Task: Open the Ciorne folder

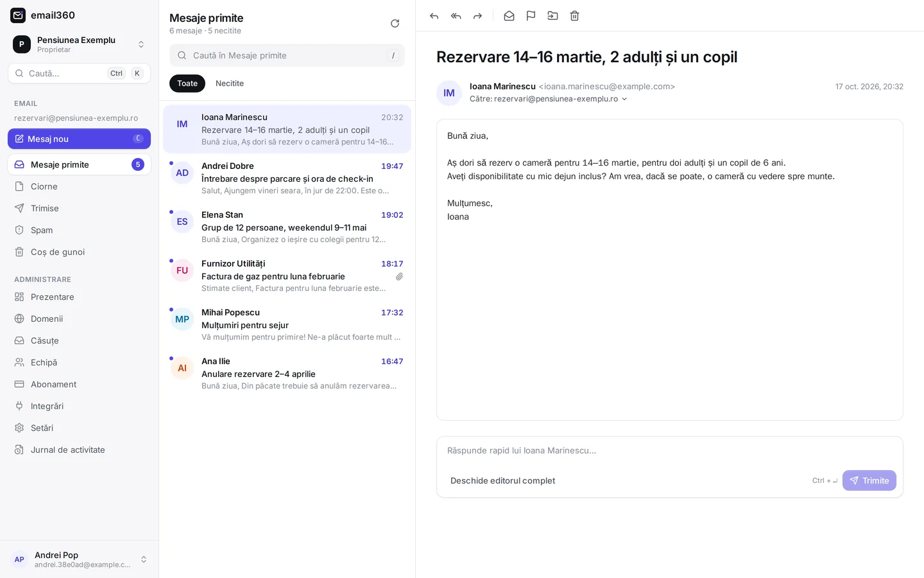Action: [79, 186]
